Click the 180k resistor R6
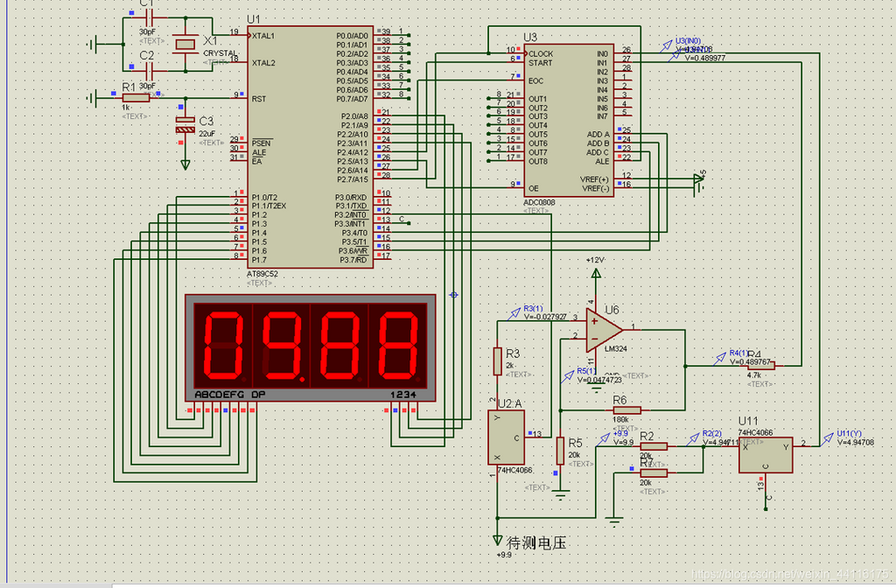This screenshot has height=588, width=896. coord(626,409)
